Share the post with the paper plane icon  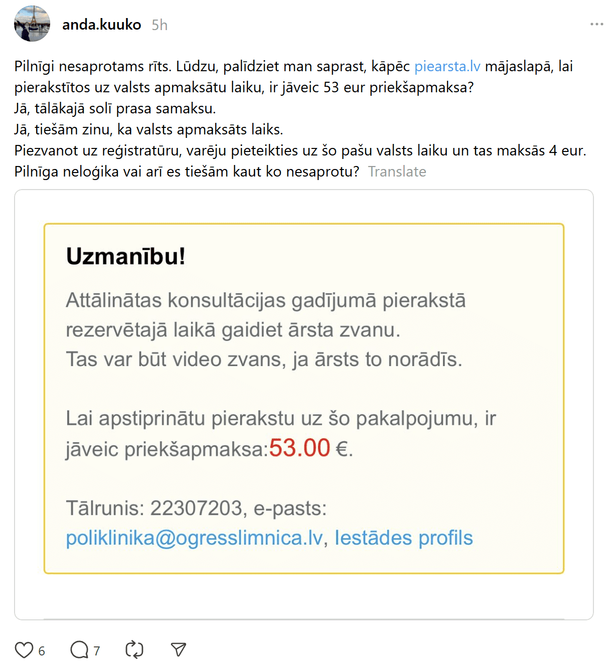(178, 650)
